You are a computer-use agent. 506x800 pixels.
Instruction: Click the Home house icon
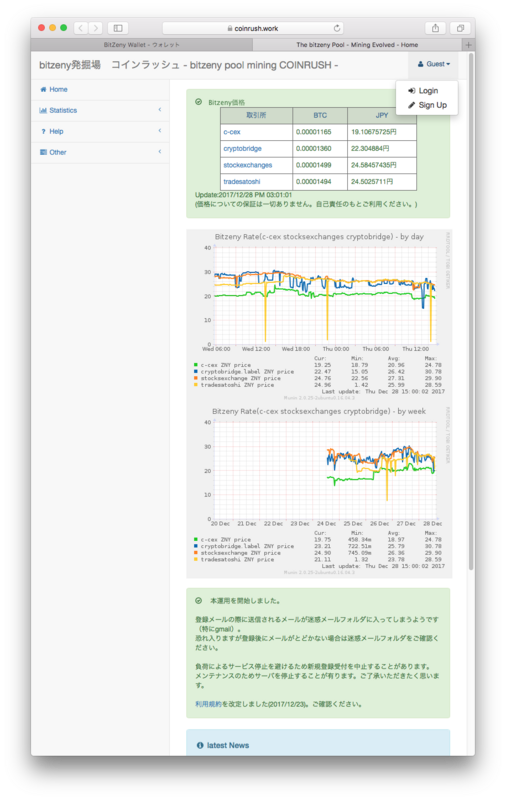click(43, 89)
